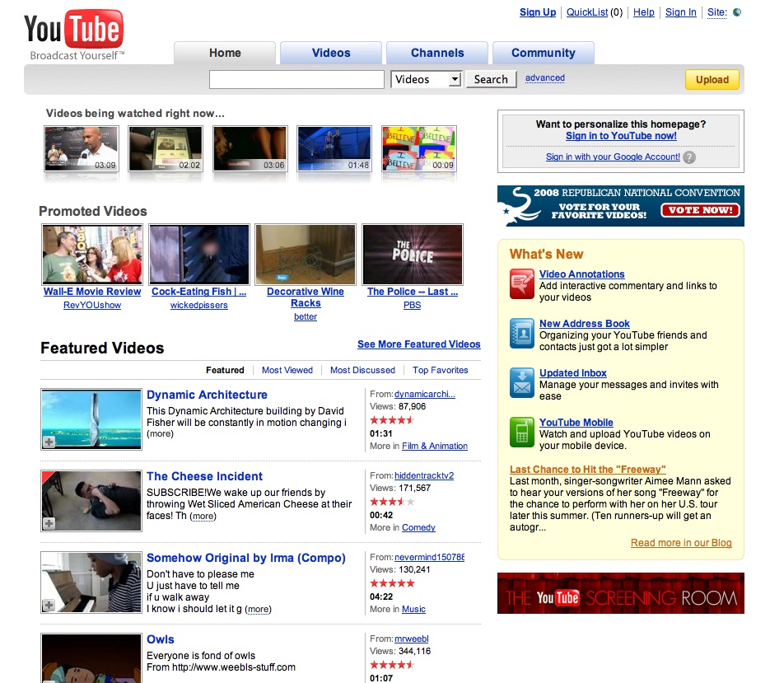
Task: Open the YouTube Mobile link
Action: (x=576, y=423)
